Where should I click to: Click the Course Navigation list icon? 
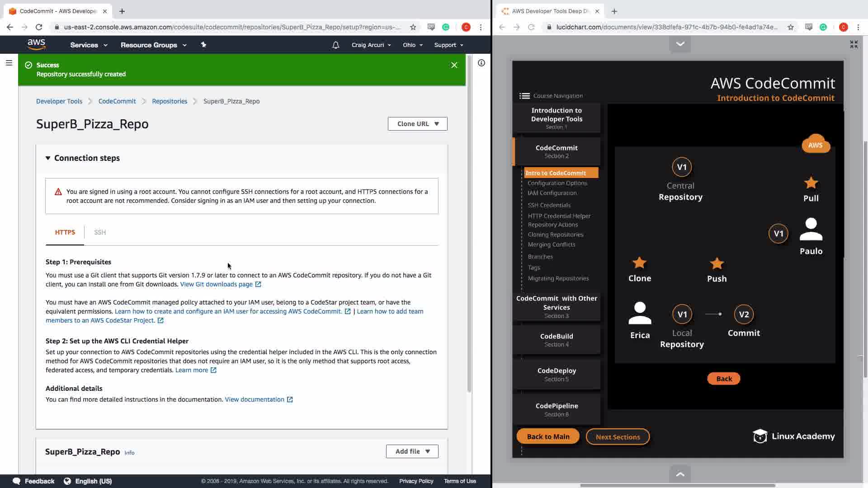(x=524, y=96)
